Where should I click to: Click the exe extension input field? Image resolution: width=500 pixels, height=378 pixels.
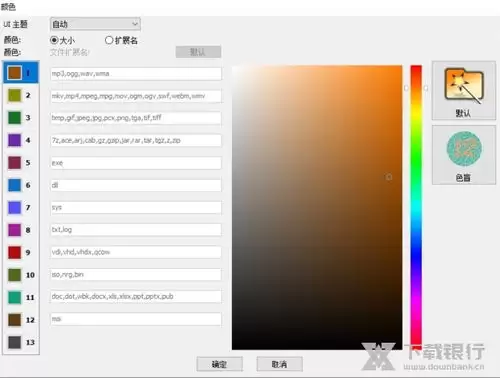tap(136, 163)
